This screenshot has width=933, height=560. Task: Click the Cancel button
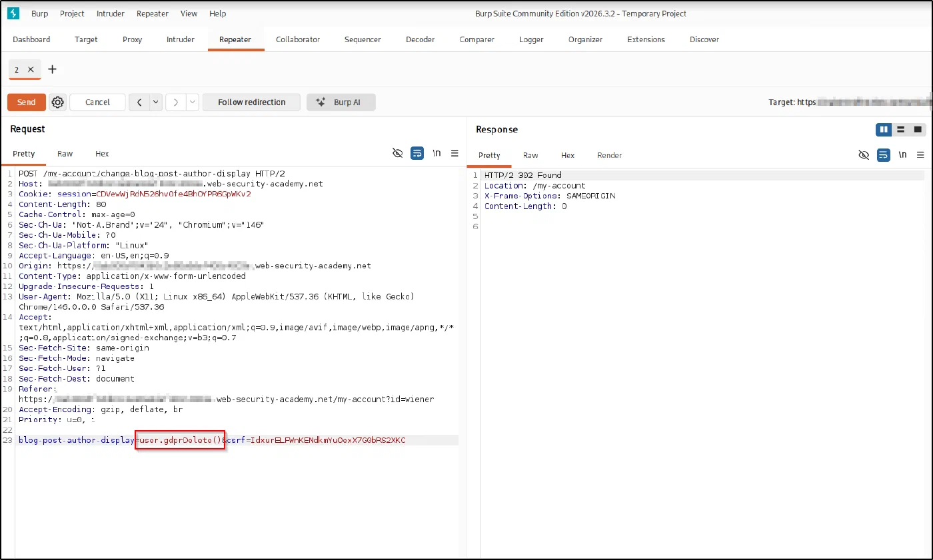point(97,102)
